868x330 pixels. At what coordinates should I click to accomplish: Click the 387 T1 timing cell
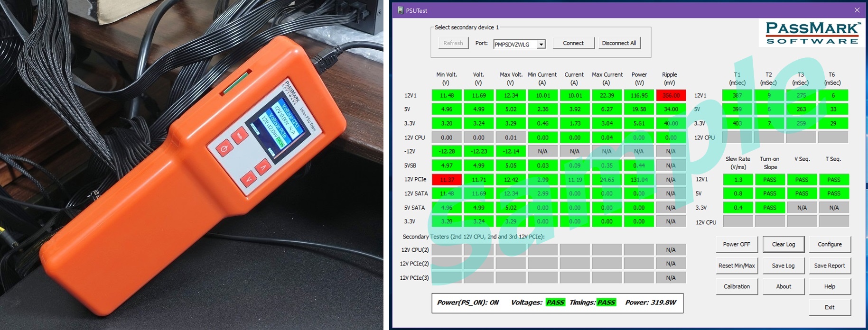[737, 95]
